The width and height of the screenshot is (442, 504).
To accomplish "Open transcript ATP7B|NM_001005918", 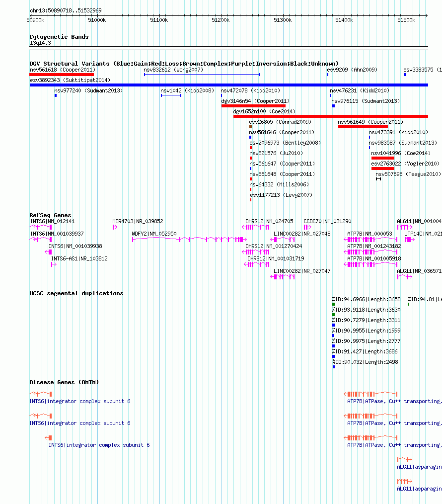I will pyautogui.click(x=374, y=259).
